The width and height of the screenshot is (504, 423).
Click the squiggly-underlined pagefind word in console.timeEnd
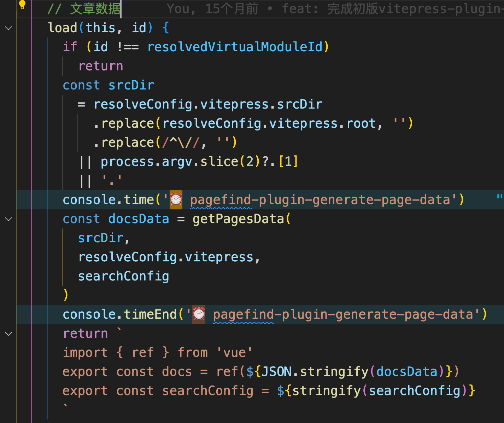coord(243,314)
